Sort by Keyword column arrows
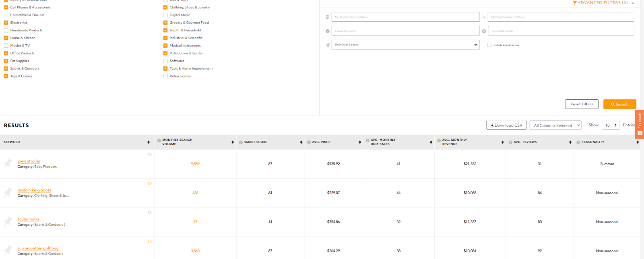 pyautogui.click(x=149, y=142)
